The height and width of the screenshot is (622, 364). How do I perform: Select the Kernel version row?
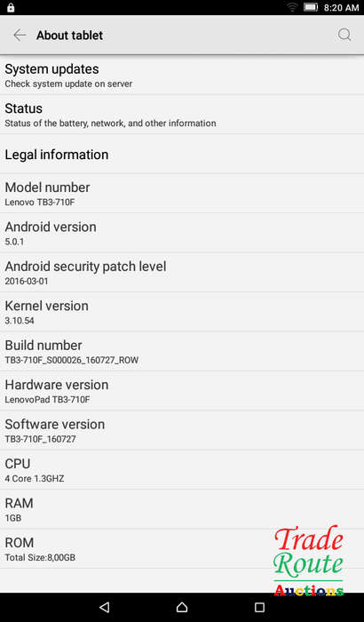(182, 312)
